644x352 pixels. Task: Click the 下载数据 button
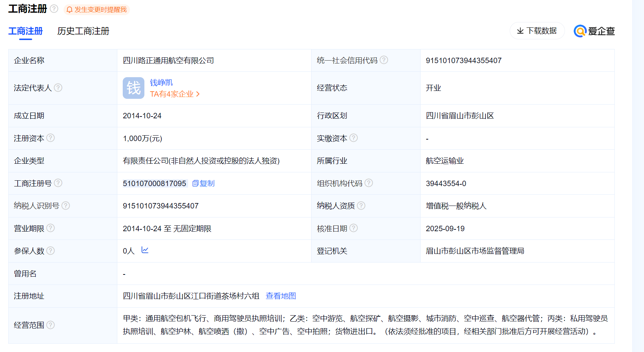pyautogui.click(x=537, y=31)
